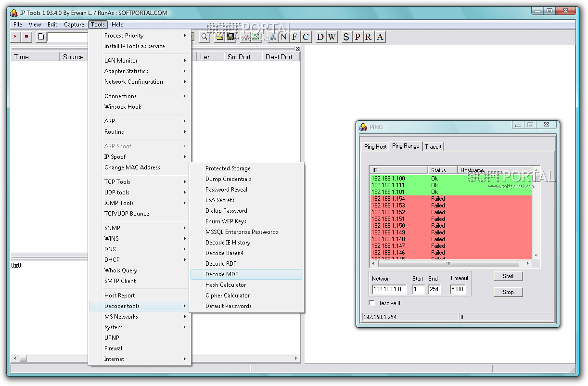Select the 192.168.1.154 failed row
This screenshot has height=386, width=588.
[x=451, y=199]
